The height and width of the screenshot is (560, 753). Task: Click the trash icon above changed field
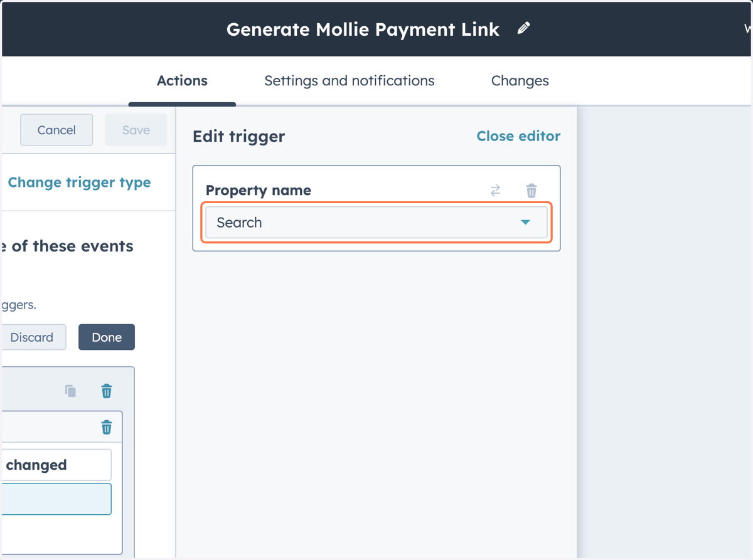click(x=107, y=428)
